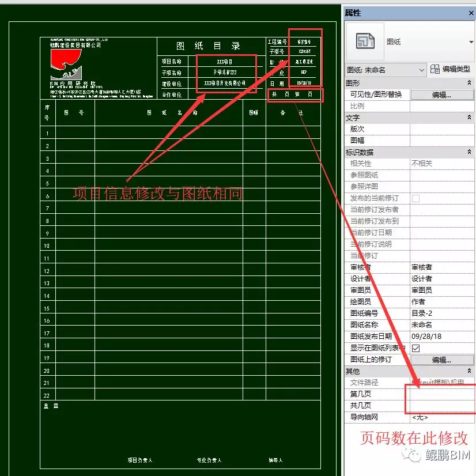This screenshot has width=476, height=476.
Task: Click 编辑 button for 图纸上的修订
Action: point(441,360)
